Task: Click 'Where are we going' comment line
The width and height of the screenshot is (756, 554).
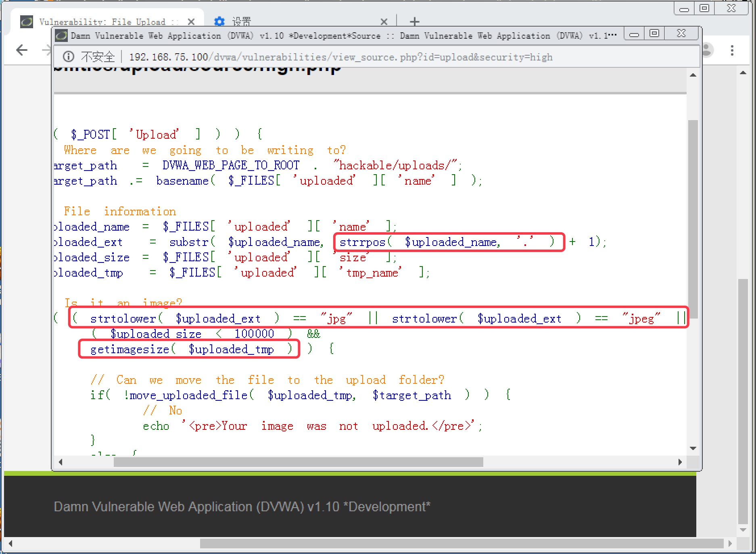Action: coord(205,150)
